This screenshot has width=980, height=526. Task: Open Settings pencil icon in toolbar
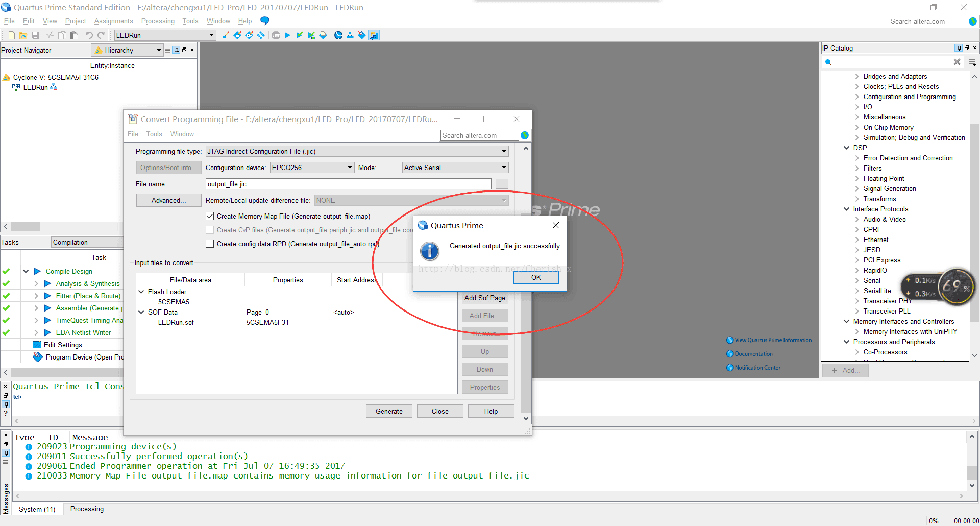226,35
